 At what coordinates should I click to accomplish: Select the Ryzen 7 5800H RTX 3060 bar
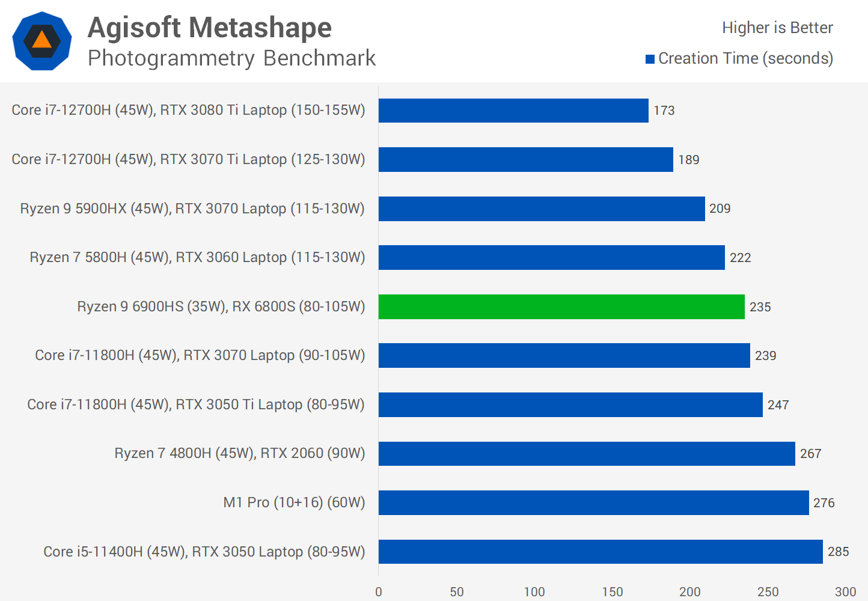click(551, 257)
